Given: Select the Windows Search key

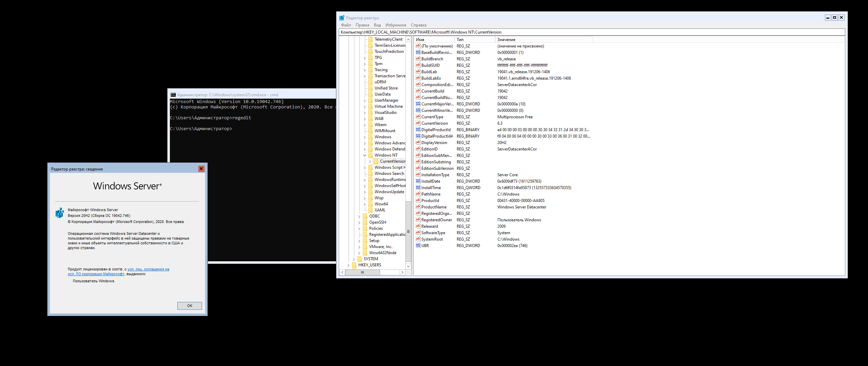Looking at the screenshot, I should coord(389,174).
